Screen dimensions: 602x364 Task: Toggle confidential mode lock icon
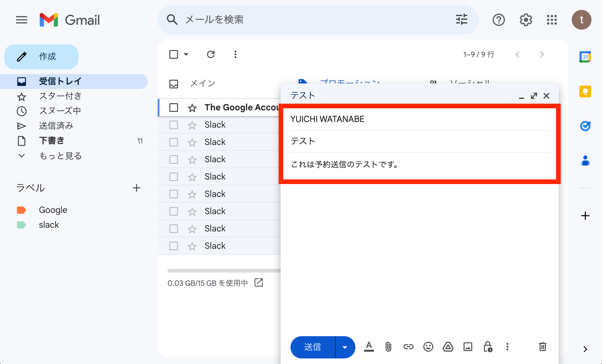(x=488, y=347)
